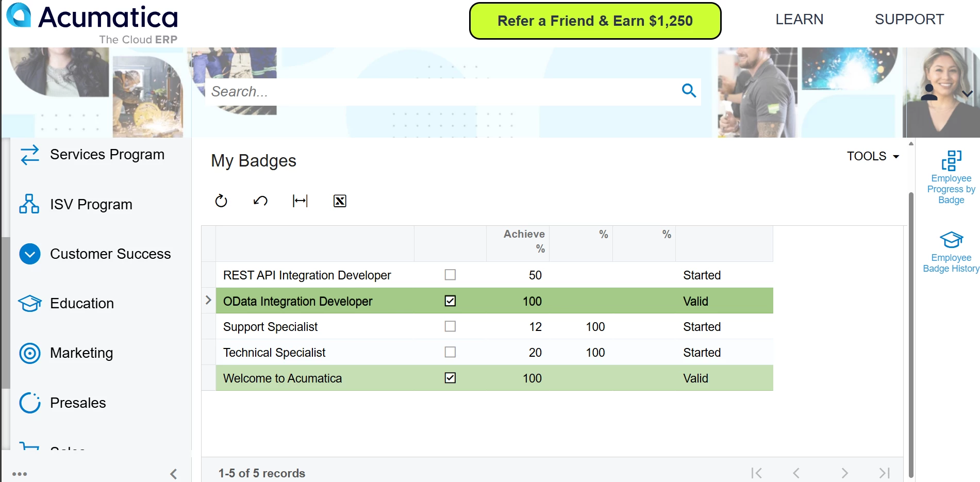
Task: Go to first page of records
Action: (756, 473)
